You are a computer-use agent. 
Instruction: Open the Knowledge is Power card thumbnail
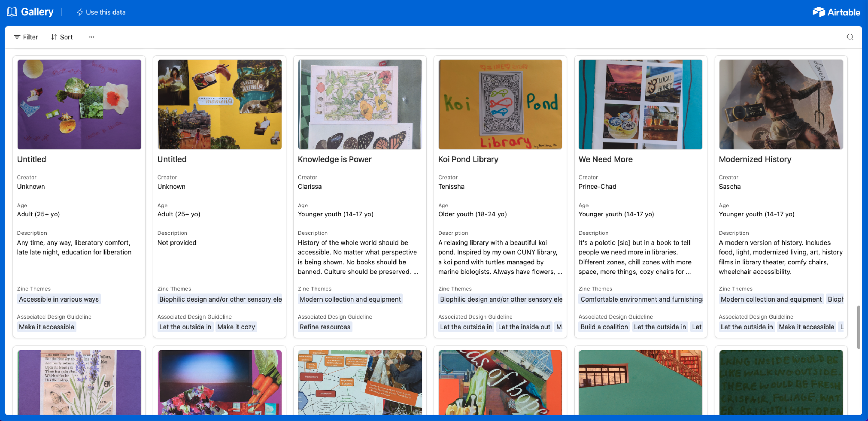[360, 104]
